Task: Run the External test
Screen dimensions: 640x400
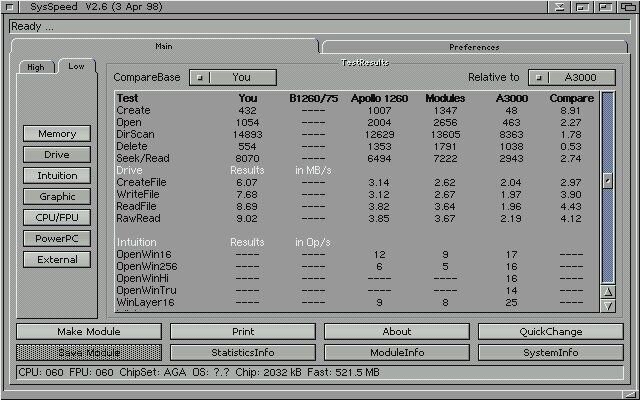Action: click(57, 260)
